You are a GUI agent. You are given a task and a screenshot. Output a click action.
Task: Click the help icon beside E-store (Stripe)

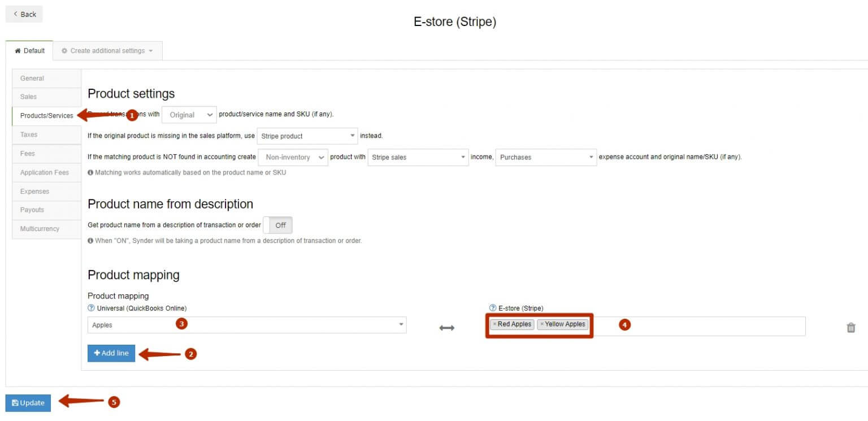[492, 309]
